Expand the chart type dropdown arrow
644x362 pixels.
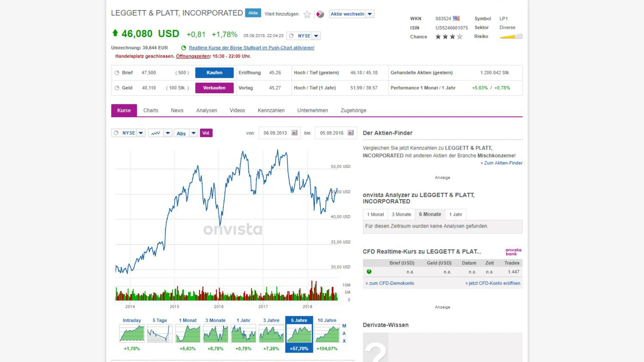click(168, 133)
